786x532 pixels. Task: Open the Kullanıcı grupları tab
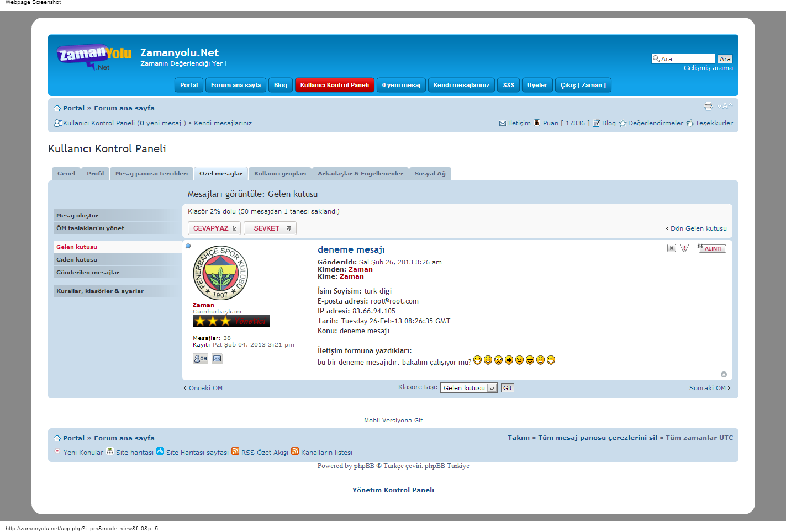point(280,174)
